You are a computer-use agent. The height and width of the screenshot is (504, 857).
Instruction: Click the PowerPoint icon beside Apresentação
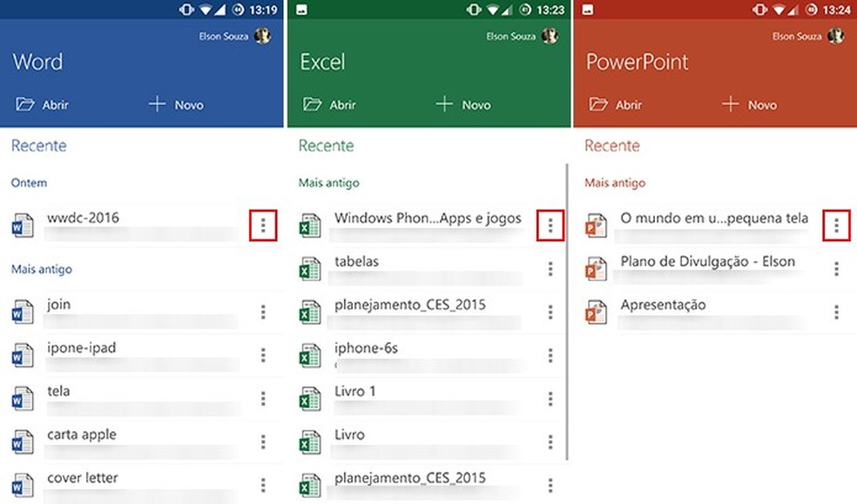tap(596, 312)
